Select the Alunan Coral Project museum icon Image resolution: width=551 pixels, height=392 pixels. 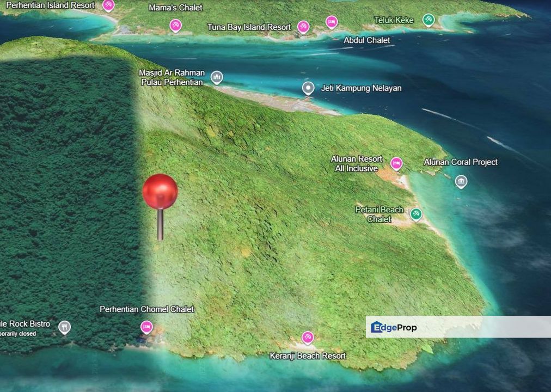pyautogui.click(x=461, y=181)
